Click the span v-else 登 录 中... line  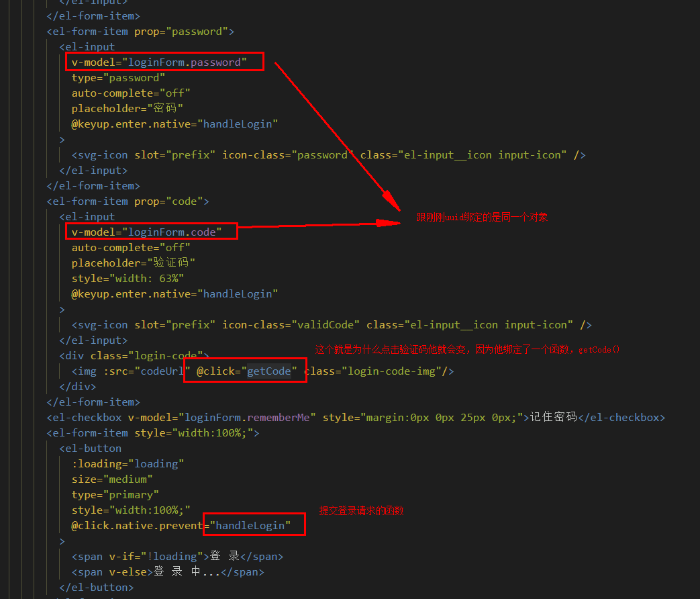[168, 572]
